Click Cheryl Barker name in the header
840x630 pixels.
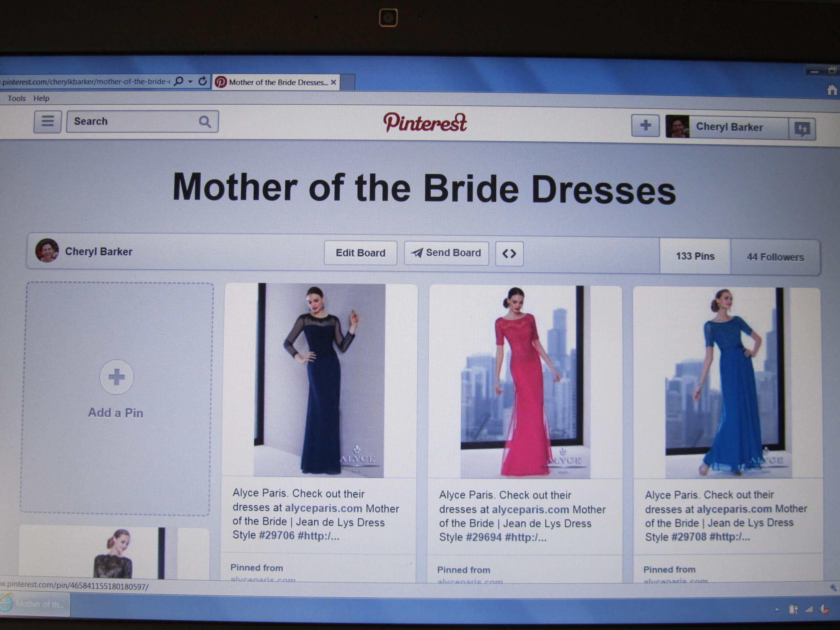pos(729,127)
